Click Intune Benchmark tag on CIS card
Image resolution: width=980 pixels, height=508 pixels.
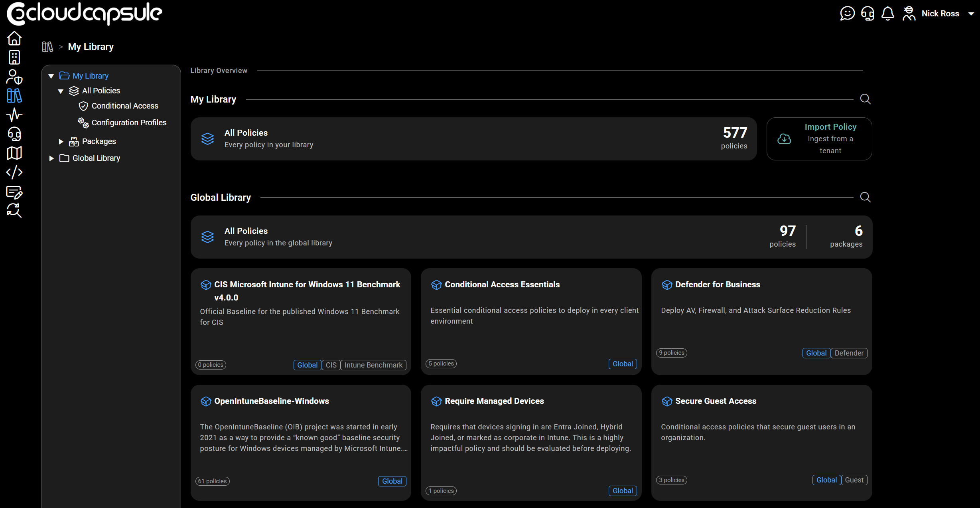point(373,365)
